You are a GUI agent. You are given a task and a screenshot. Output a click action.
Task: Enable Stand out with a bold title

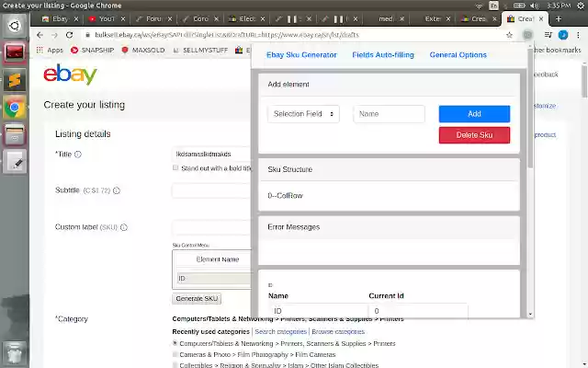[x=175, y=167]
